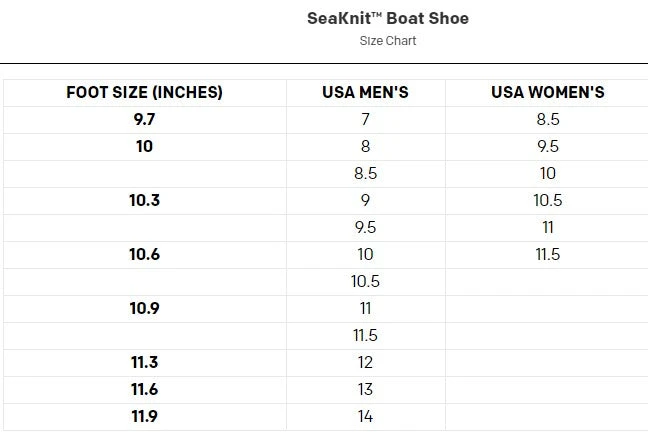Viewport: 648px width, 432px height.
Task: Select the FOOT SIZE (INCHES) column header
Action: click(144, 93)
